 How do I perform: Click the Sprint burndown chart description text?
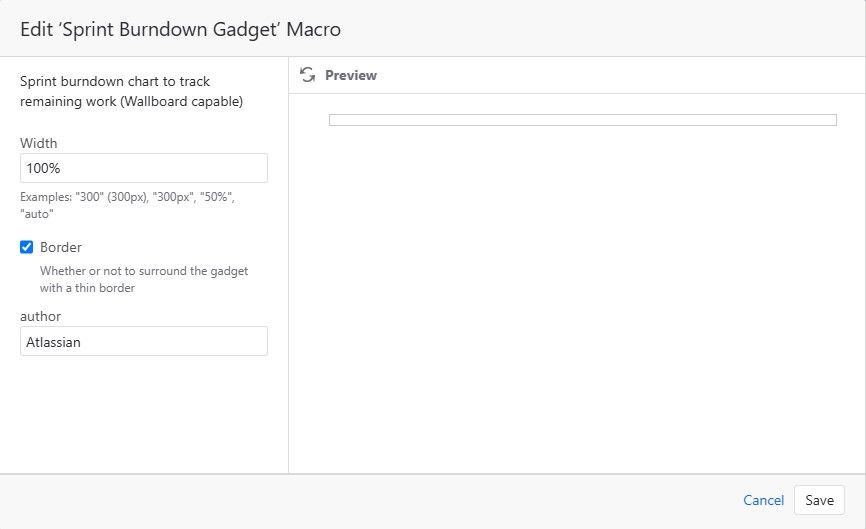coord(131,91)
